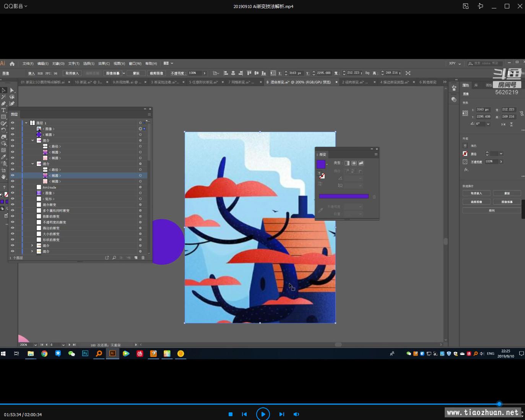Click 排列 button in Quick Actions
Image resolution: width=525 pixels, height=420 pixels.
click(x=492, y=210)
